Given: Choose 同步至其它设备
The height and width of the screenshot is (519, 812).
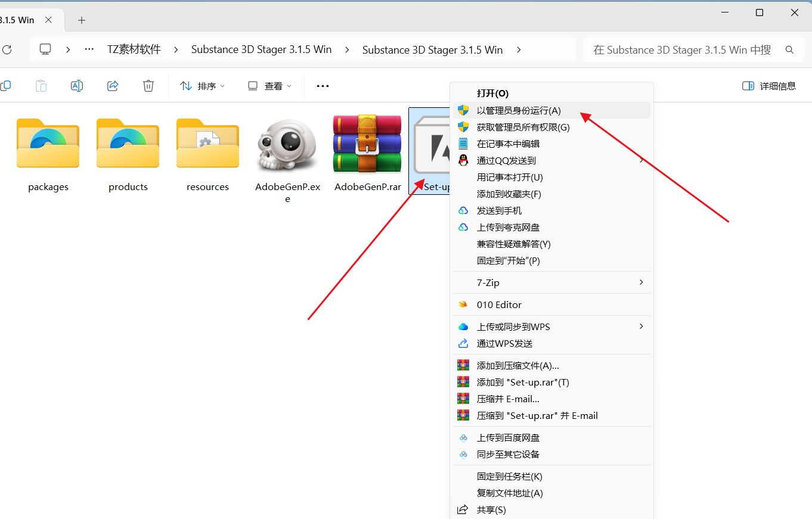Looking at the screenshot, I should (551, 454).
